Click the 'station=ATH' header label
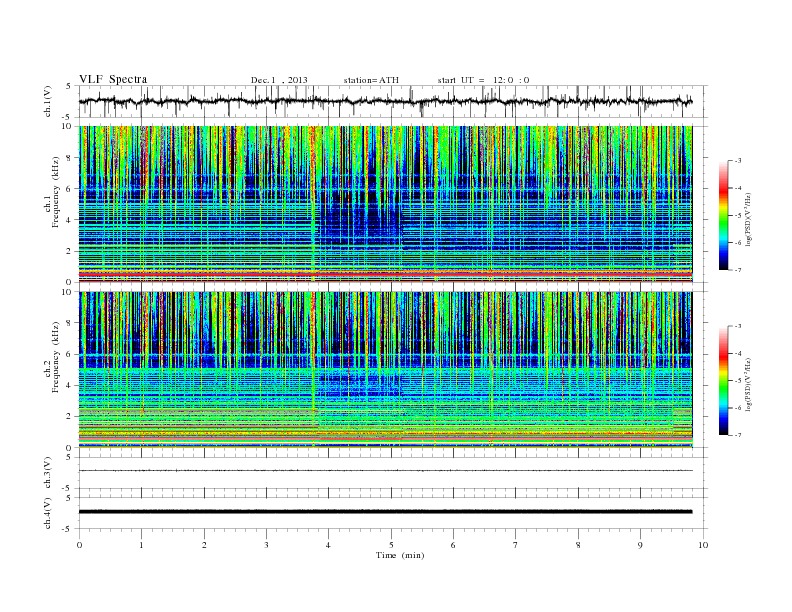Viewport: 792px width, 612px height. coord(371,80)
